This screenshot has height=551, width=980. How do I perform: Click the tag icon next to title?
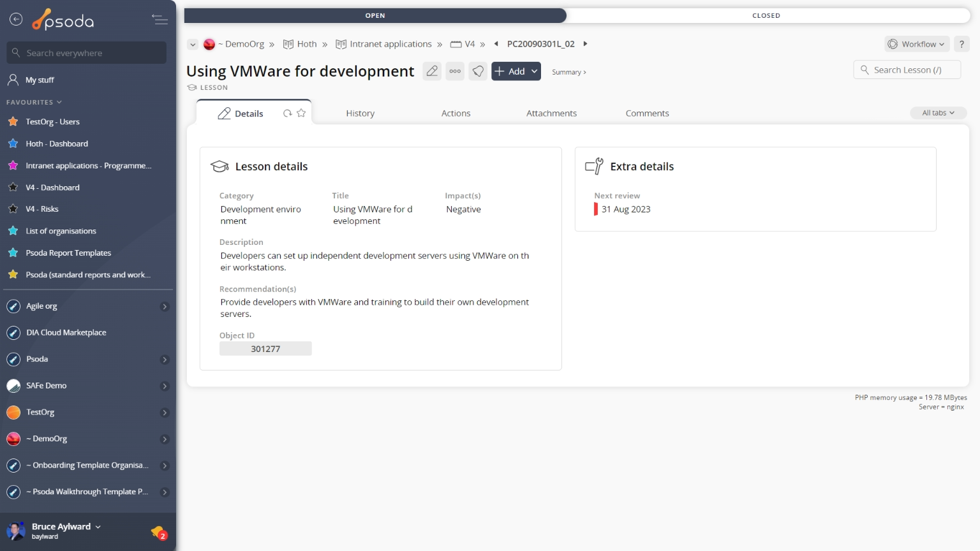click(x=478, y=71)
